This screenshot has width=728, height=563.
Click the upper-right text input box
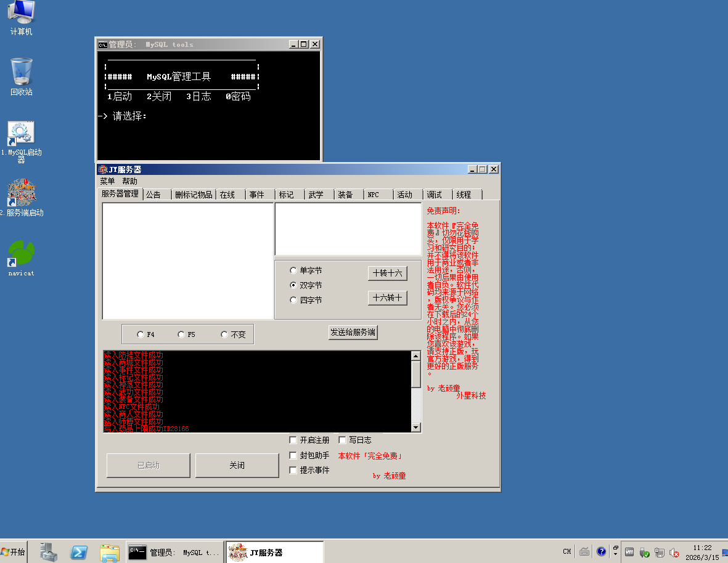348,229
